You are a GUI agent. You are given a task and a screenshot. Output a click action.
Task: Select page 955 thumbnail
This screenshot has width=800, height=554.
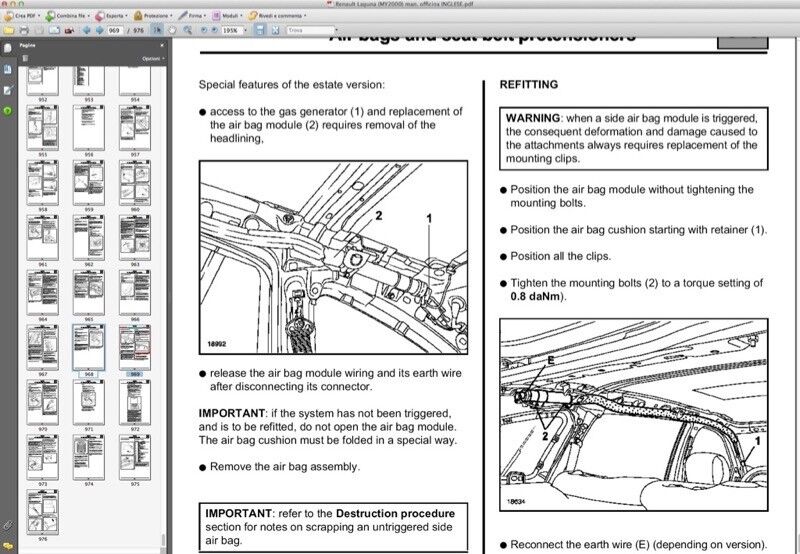tap(42, 128)
